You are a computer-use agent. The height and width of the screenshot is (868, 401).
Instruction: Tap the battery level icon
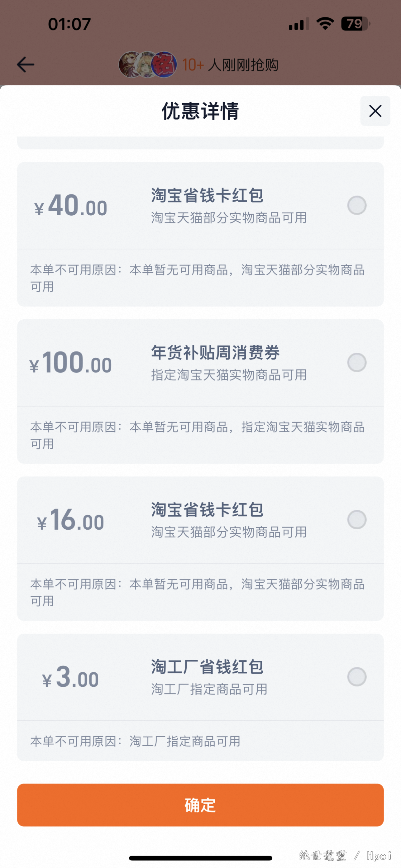point(355,24)
